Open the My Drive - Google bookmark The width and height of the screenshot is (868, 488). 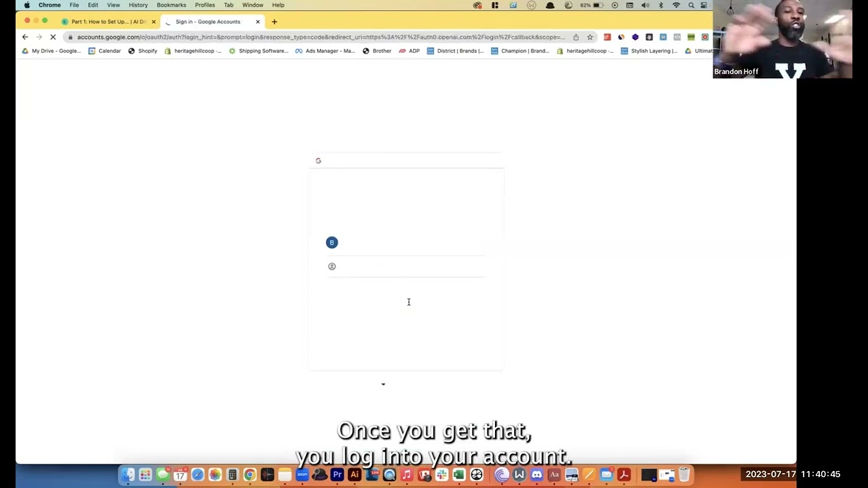pos(51,51)
